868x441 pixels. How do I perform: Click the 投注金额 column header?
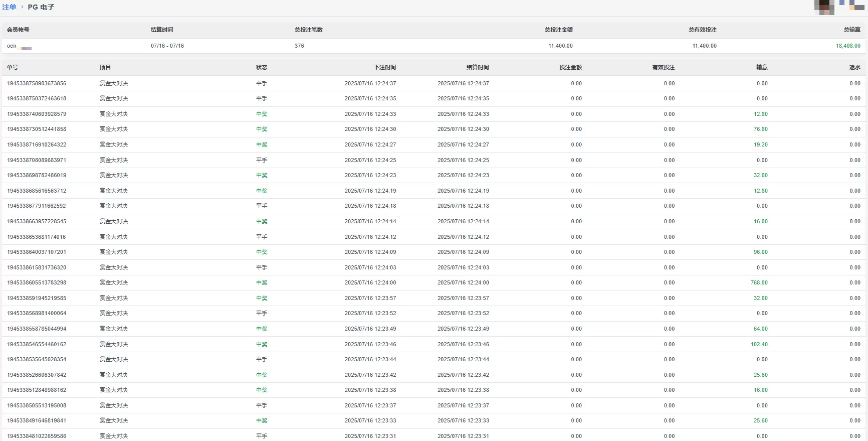571,67
